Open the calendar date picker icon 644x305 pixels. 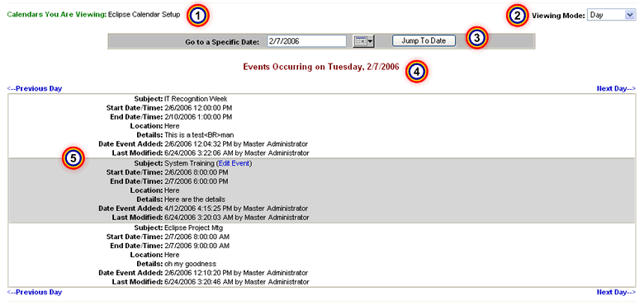[360, 41]
